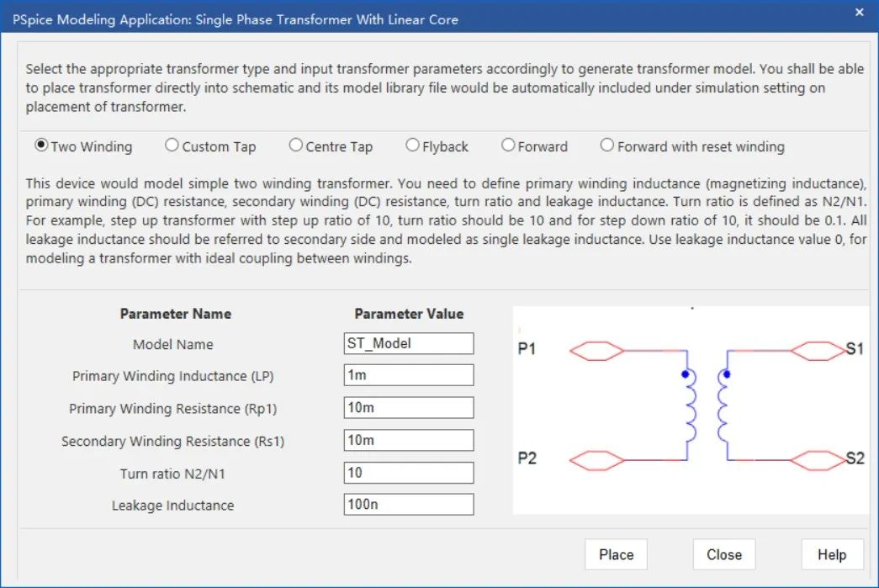Click the P1 pin symbol in schematic
Screen dimensions: 879x588
click(596, 350)
